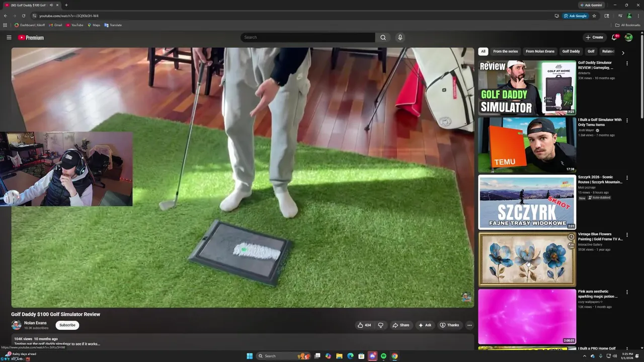Open Windows Start menu
Screen dimensions: 644x362
click(x=250, y=356)
